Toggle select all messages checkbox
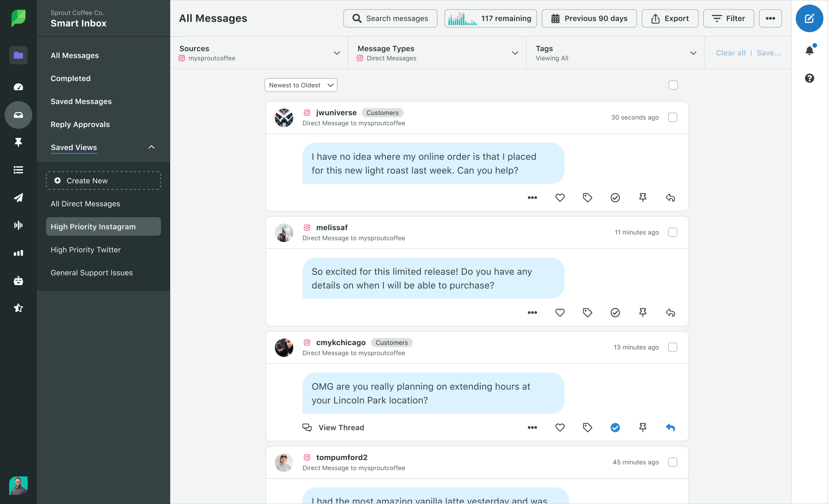This screenshot has width=828, height=504. tap(674, 84)
